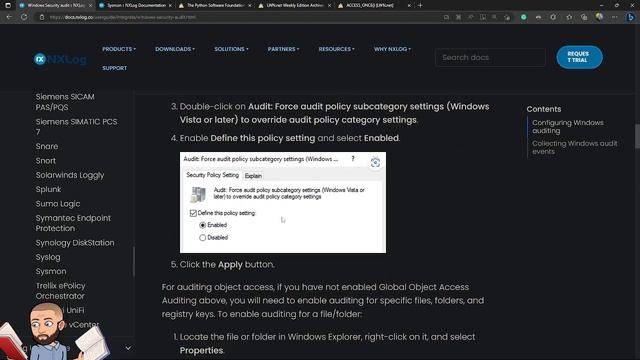The image size is (640, 360).
Task: Click the browser Back arrow
Action: 9,17
